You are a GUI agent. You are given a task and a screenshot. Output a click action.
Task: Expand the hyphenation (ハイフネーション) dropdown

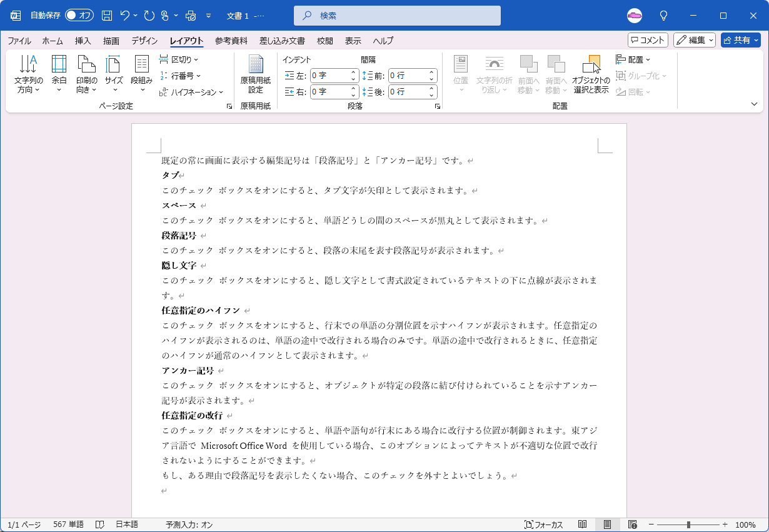(x=191, y=92)
